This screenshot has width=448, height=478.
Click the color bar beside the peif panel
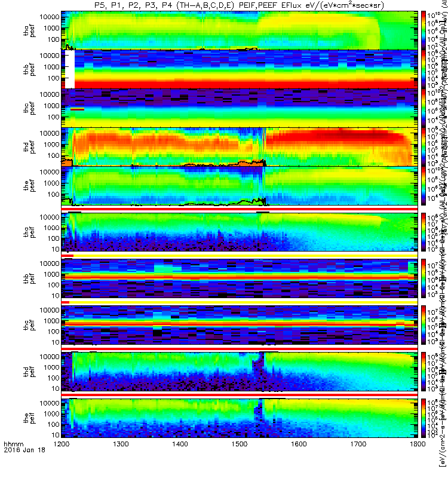click(x=424, y=418)
